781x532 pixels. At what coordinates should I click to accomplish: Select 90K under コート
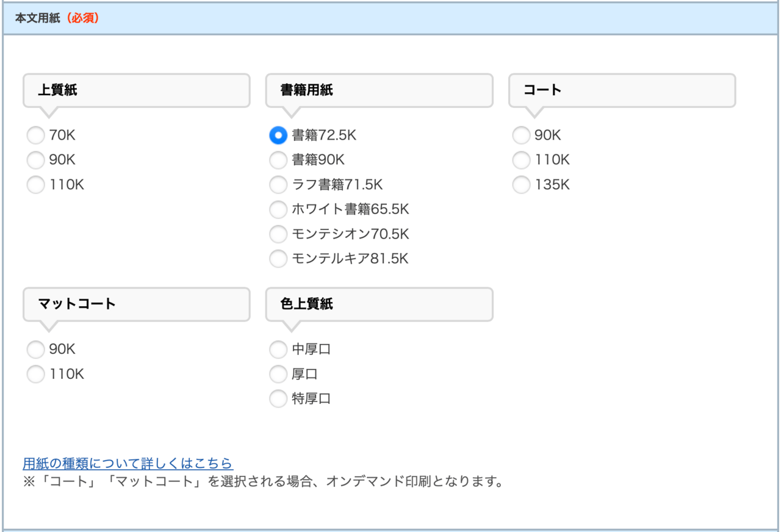coord(521,135)
